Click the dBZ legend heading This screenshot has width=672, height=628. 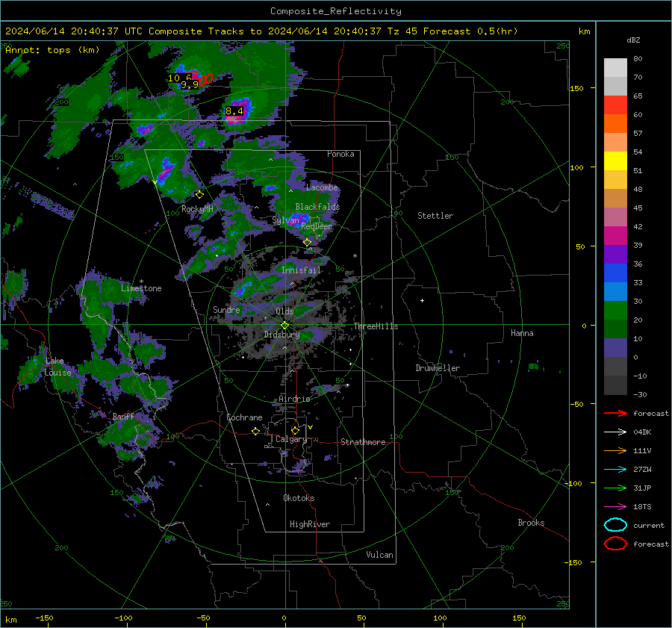click(633, 40)
